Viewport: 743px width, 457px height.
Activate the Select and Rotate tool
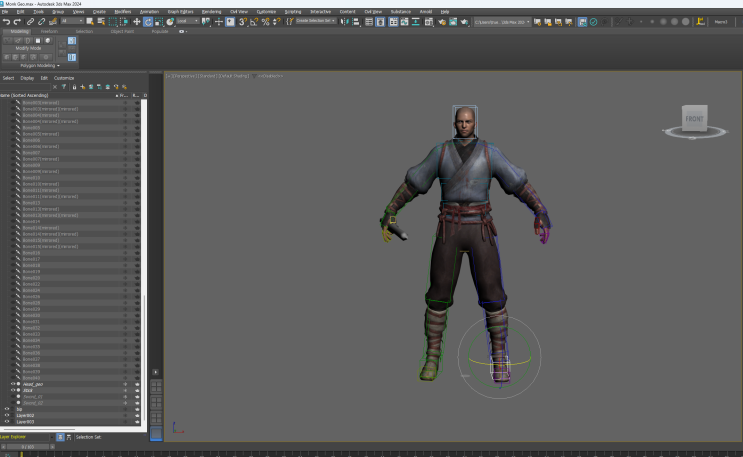[148, 22]
